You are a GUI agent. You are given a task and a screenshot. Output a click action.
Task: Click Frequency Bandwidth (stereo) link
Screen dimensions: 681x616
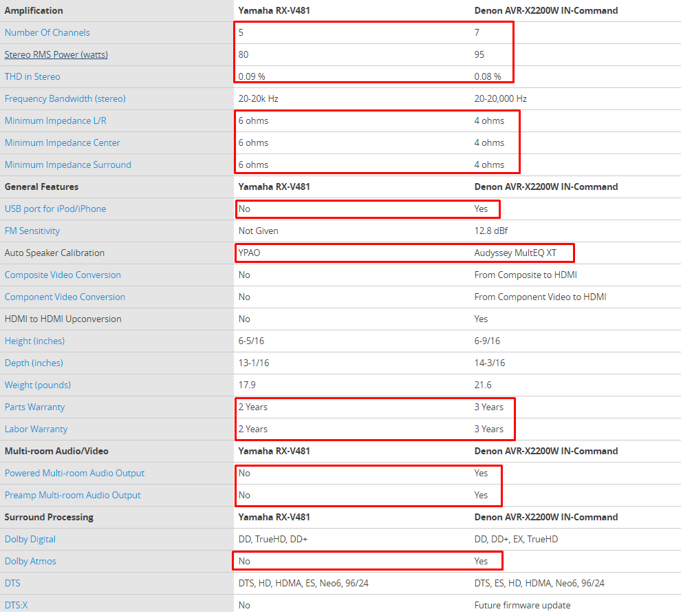(x=65, y=98)
